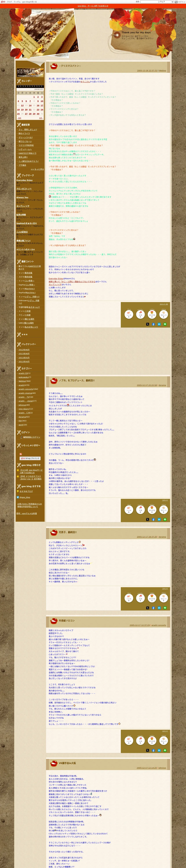The height and width of the screenshot is (868, 186).
Task: Open the ウェブ search scope dropdown
Action: 166,2
